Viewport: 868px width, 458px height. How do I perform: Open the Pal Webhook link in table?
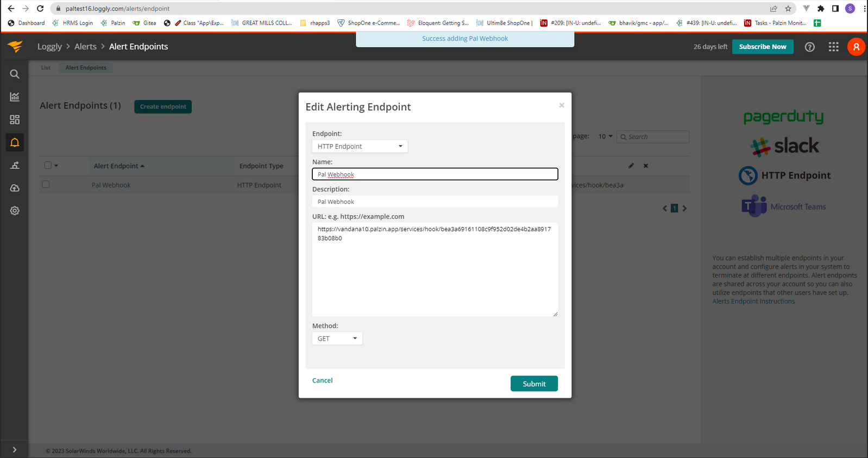click(x=111, y=185)
